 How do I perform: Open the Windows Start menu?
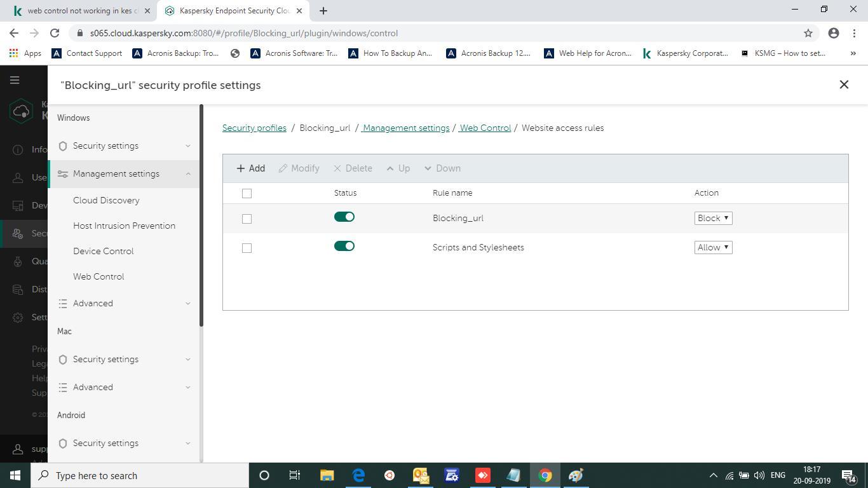[15, 475]
